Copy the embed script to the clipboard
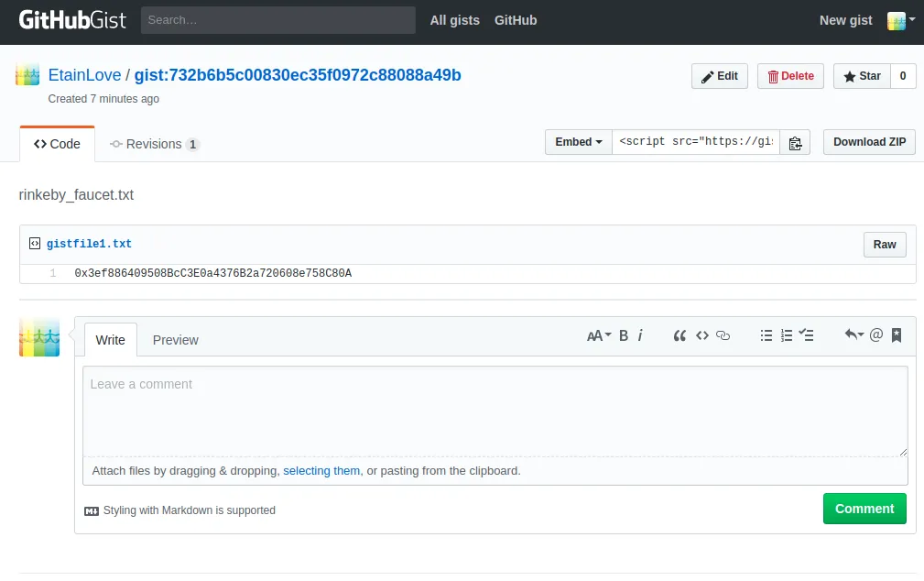Viewport: 924px width, 581px height. click(795, 142)
